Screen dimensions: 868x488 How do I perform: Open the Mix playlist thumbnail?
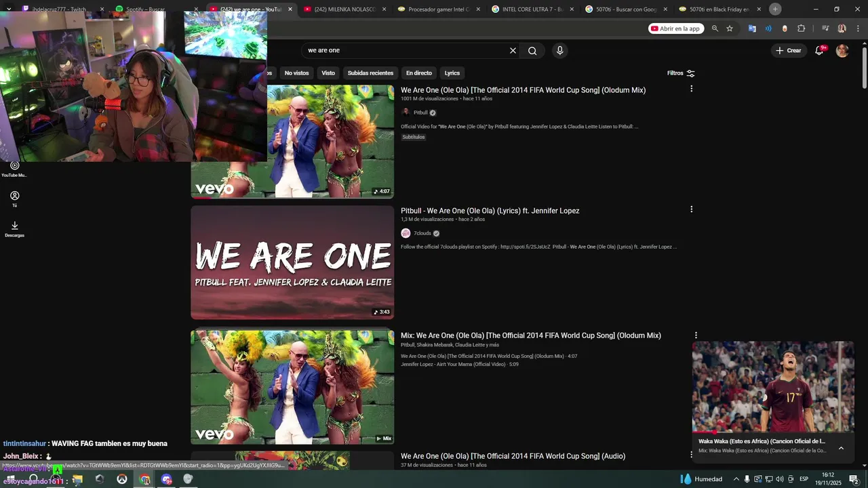pos(292,387)
